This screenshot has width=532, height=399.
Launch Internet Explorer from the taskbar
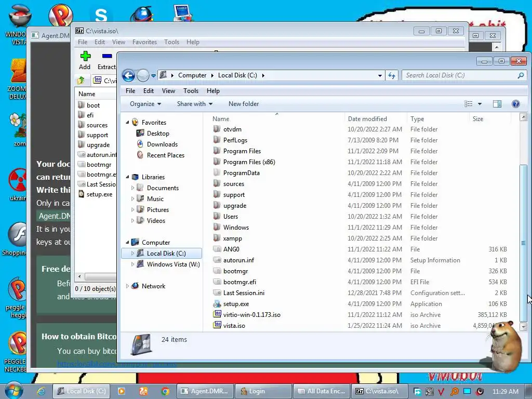(x=41, y=391)
